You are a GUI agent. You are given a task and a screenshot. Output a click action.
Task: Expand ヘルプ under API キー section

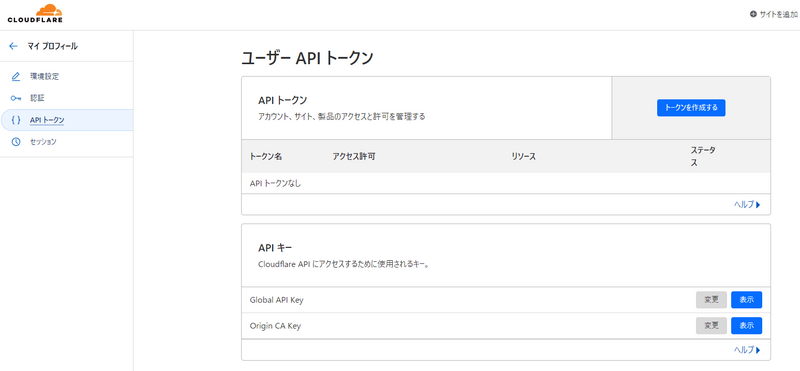click(x=747, y=350)
